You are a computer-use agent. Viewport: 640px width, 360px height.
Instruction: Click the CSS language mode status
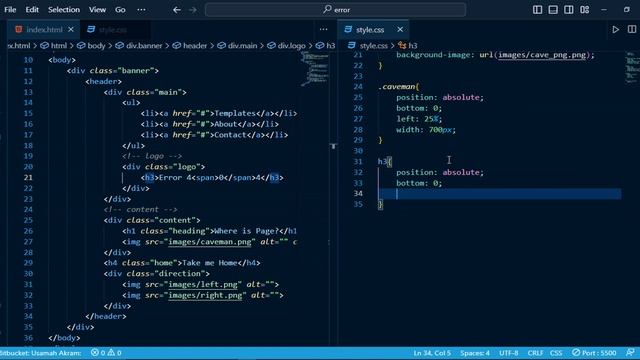tap(556, 353)
